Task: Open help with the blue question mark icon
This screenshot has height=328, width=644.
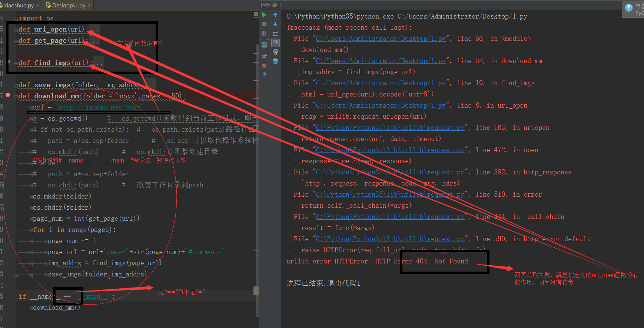Action: click(x=264, y=75)
